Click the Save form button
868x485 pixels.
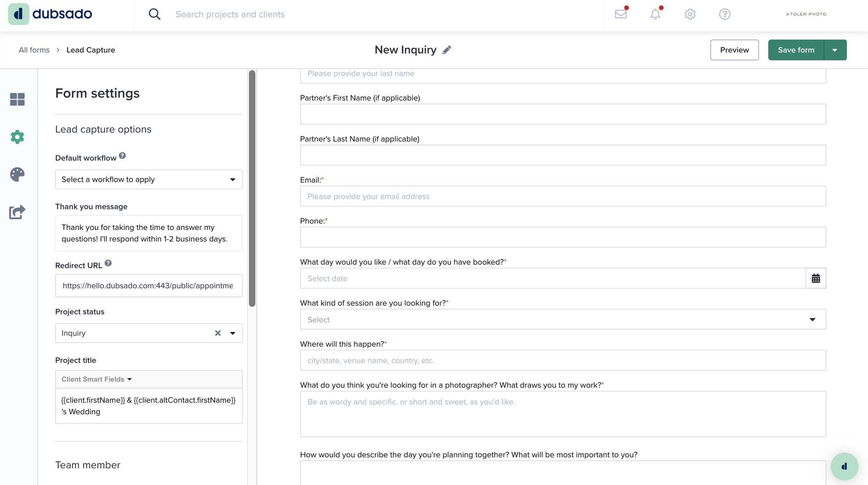point(795,50)
